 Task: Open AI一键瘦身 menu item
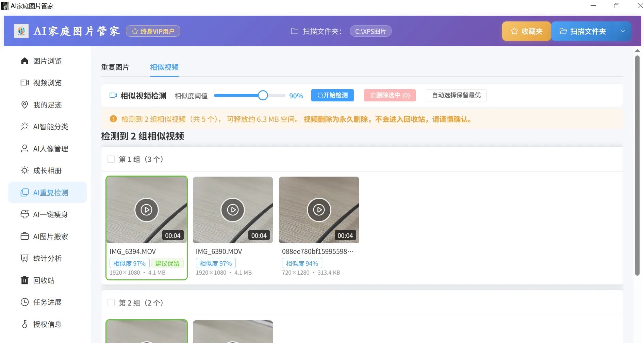coord(48,214)
